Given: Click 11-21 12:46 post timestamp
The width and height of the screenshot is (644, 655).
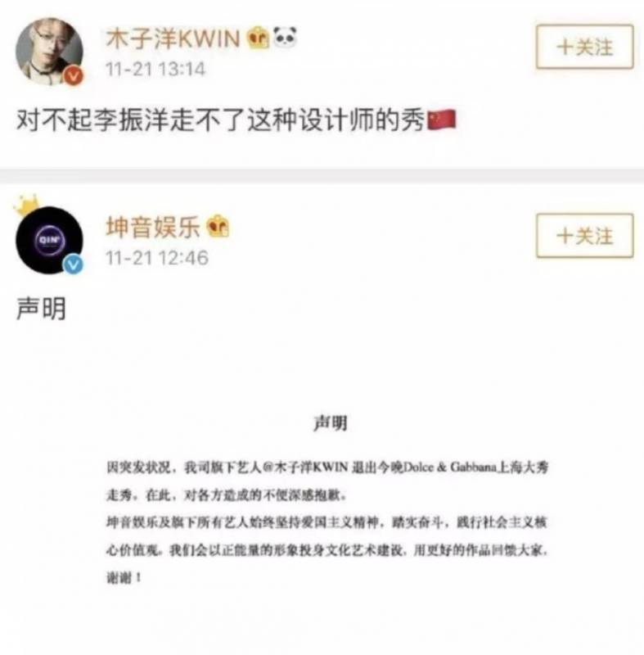Looking at the screenshot, I should [x=157, y=258].
